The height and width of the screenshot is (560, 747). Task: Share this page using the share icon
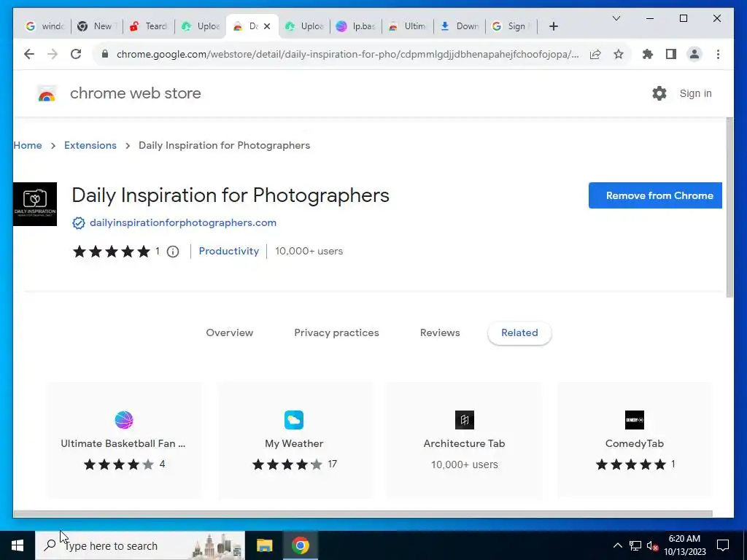595,54
